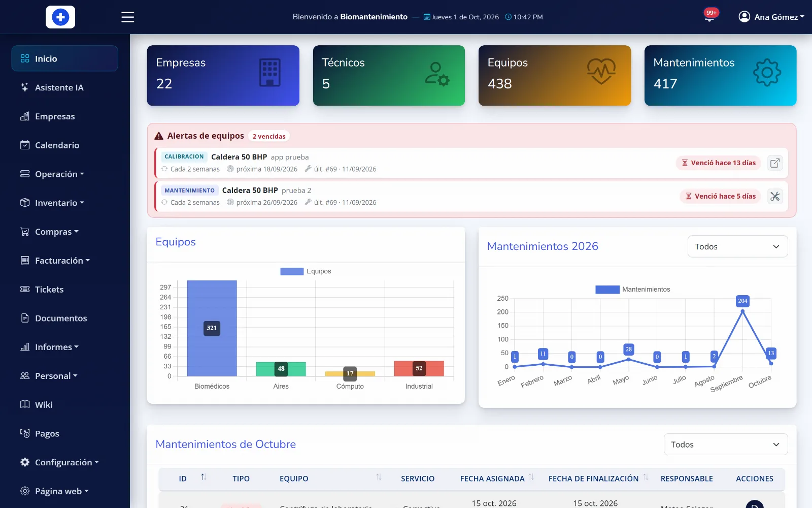Open notifications with 99+ badge
The height and width of the screenshot is (508, 812).
pyautogui.click(x=710, y=16)
